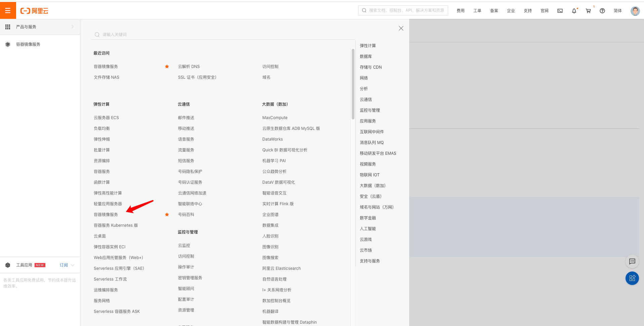Viewport: 644px width, 326px height.
Task: Focus the top search box
Action: [x=403, y=10]
